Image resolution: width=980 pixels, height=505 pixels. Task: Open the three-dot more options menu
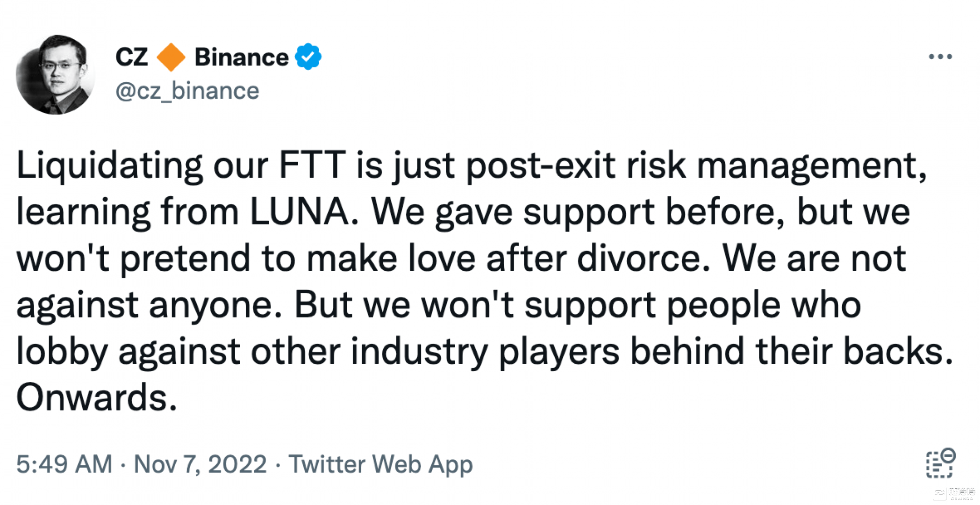click(940, 57)
